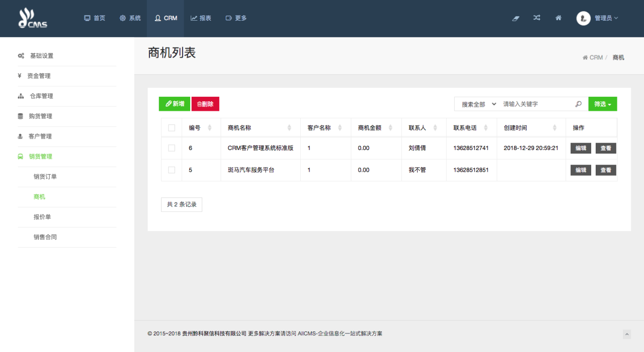This screenshot has height=352, width=644.
Task: Click the green 新增 button
Action: pos(175,104)
